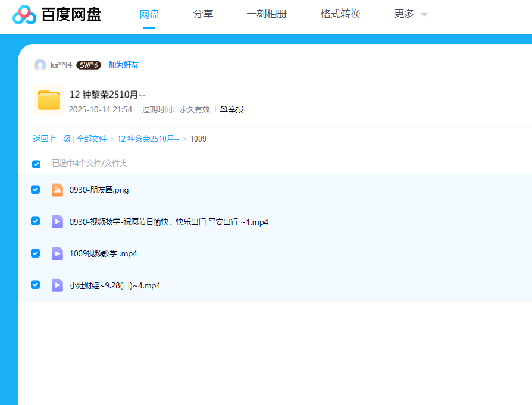532x405 pixels.
Task: Click the 加为好友 link
Action: [124, 65]
